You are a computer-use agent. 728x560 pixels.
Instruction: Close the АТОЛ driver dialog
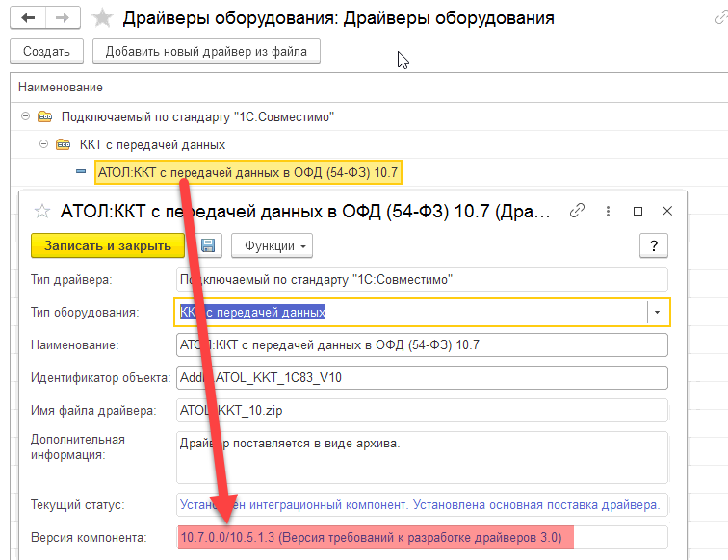(x=667, y=211)
